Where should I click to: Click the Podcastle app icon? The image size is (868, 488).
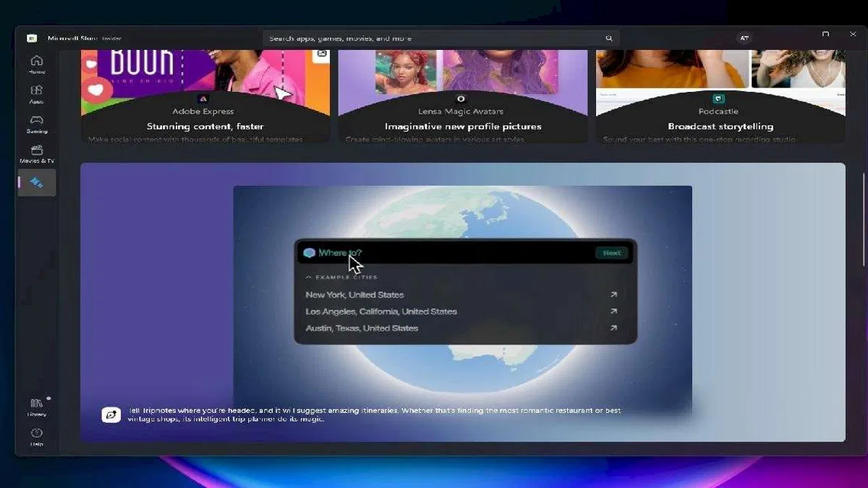[x=718, y=99]
